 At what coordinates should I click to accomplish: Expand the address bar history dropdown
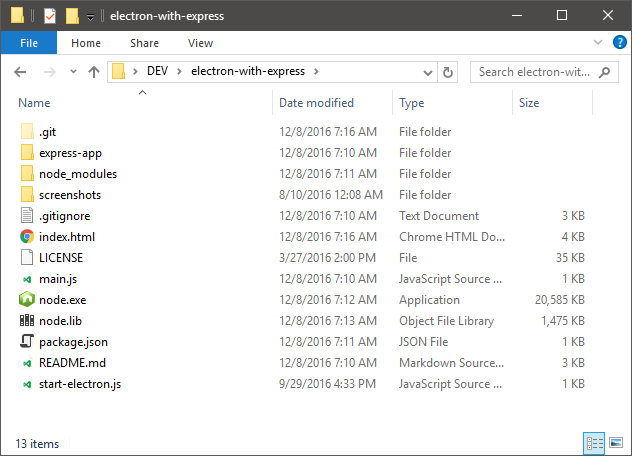coord(428,73)
